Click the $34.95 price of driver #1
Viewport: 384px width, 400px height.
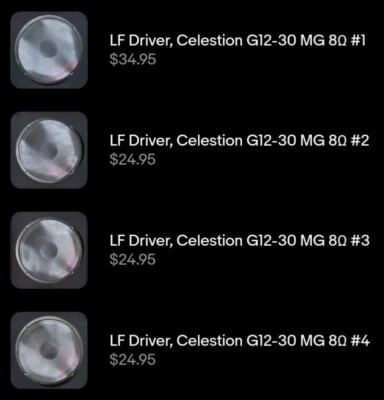pyautogui.click(x=133, y=60)
